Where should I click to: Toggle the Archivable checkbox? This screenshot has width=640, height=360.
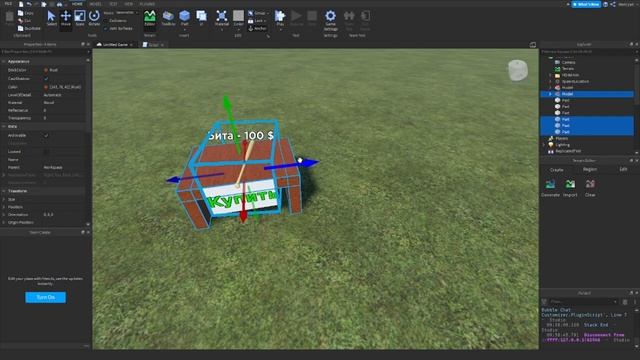pyautogui.click(x=46, y=136)
